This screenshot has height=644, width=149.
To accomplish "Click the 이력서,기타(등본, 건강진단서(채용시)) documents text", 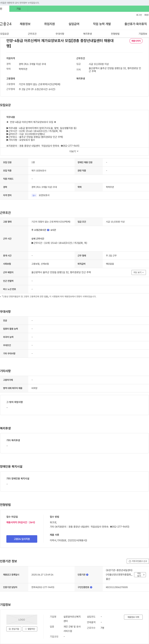I will pos(68,540).
